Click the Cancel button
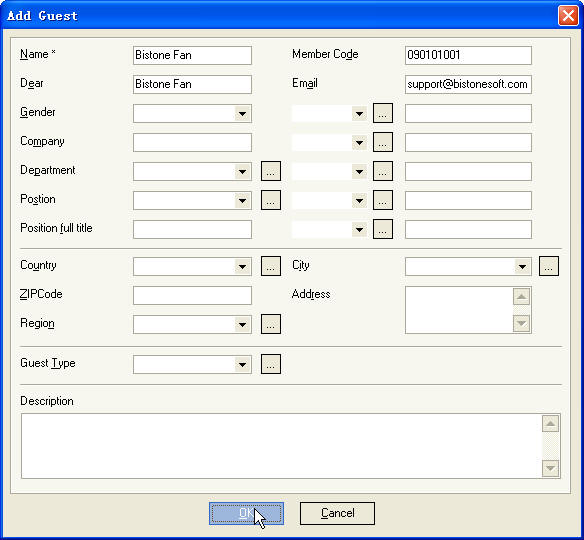 coord(337,514)
